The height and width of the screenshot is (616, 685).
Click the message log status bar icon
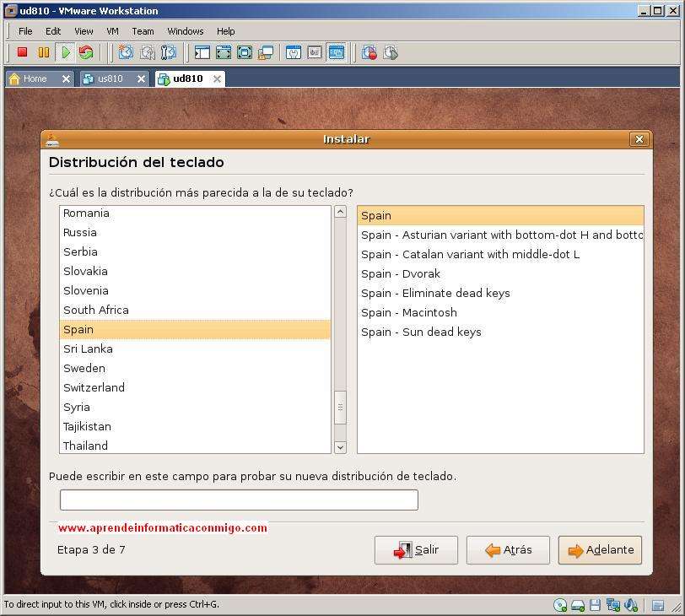coord(658,606)
